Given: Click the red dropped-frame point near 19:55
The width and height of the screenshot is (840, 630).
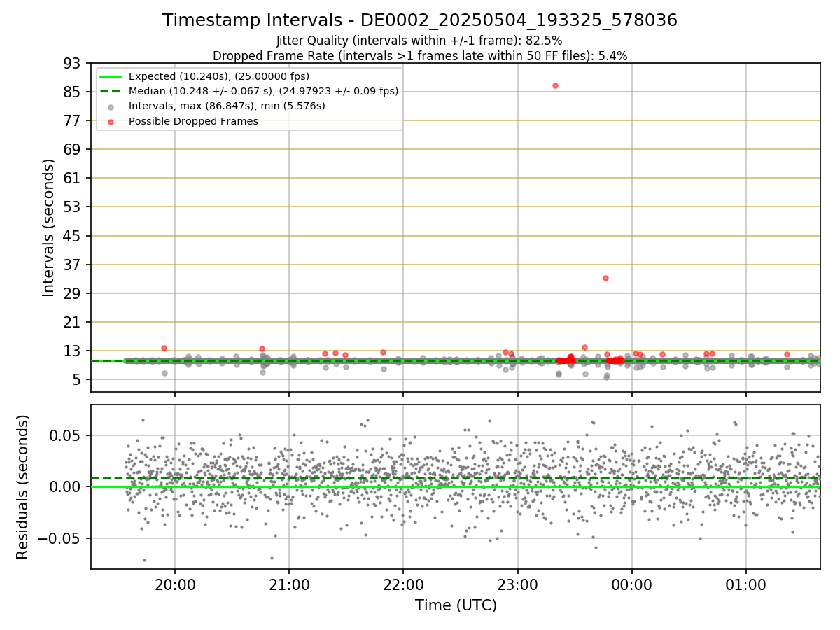Looking at the screenshot, I should (x=164, y=348).
